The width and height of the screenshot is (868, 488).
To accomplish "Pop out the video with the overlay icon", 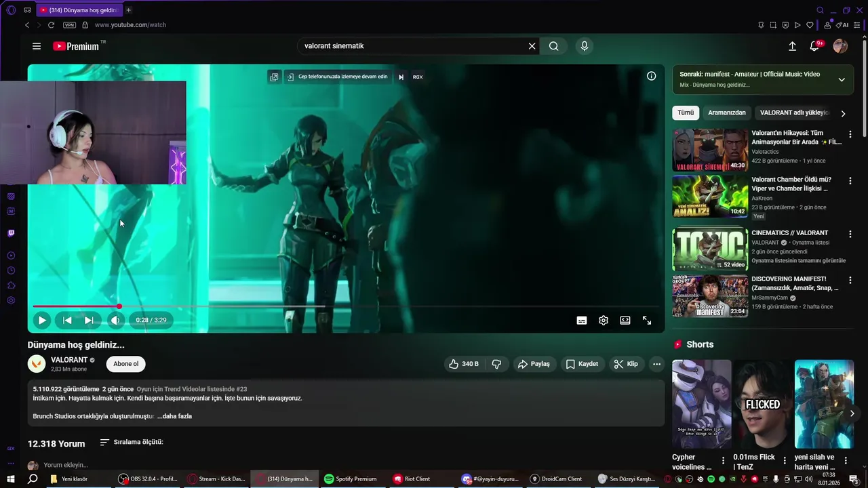I will tap(274, 77).
